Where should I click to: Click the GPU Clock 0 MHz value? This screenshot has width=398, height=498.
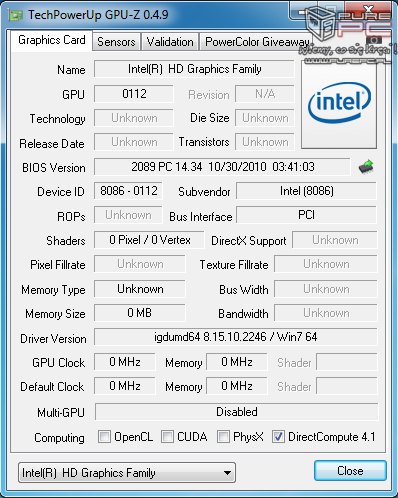(125, 362)
